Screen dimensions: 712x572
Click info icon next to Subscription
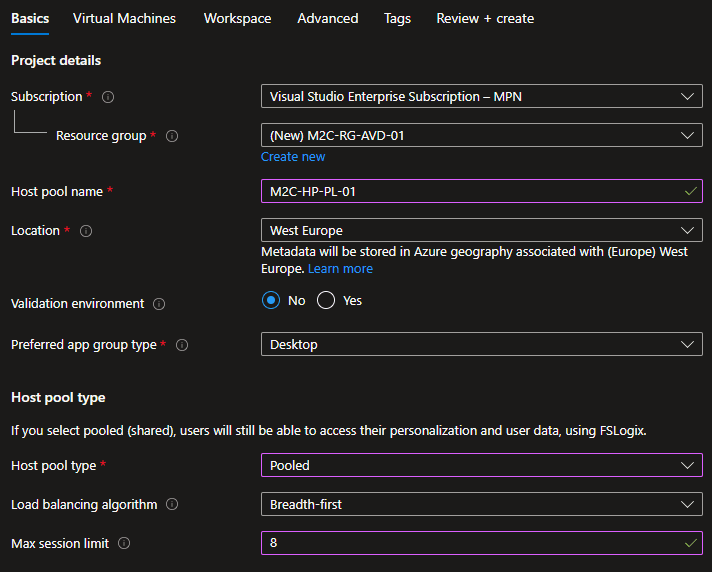click(108, 97)
